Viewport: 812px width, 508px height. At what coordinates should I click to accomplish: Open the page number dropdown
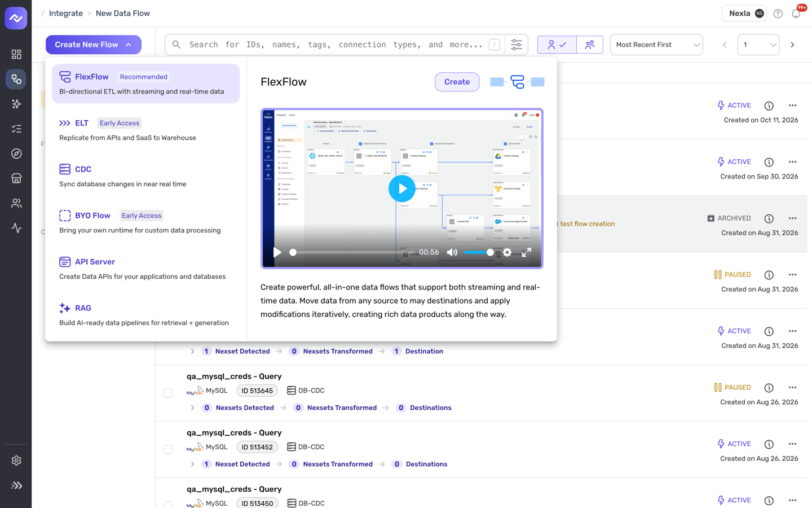click(x=758, y=45)
